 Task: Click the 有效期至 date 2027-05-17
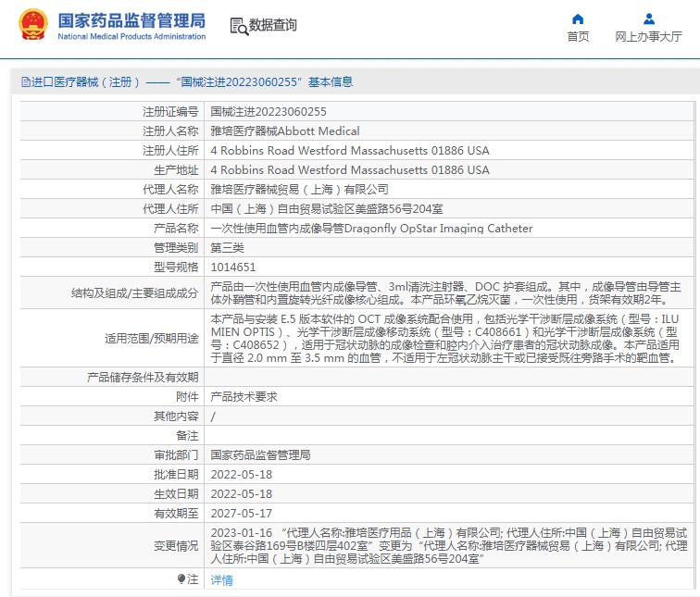click(241, 513)
